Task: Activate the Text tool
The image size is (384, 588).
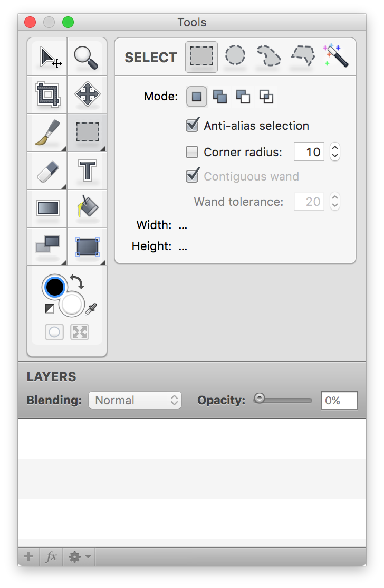Action: coord(87,170)
